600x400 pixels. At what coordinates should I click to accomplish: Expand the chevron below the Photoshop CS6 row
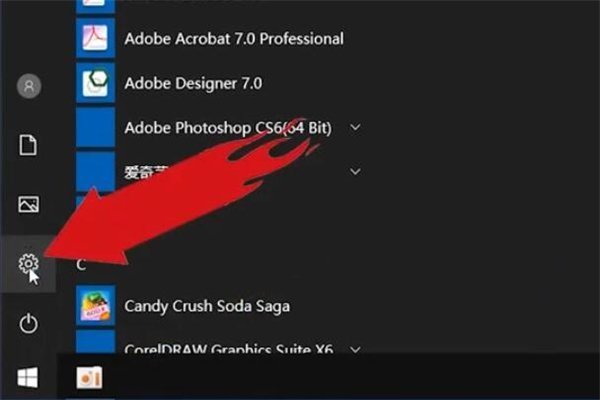(356, 172)
